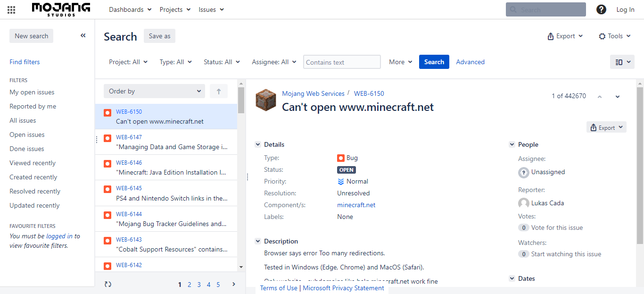Click the logged in link in sidebar
The width and height of the screenshot is (644, 294).
[59, 236]
